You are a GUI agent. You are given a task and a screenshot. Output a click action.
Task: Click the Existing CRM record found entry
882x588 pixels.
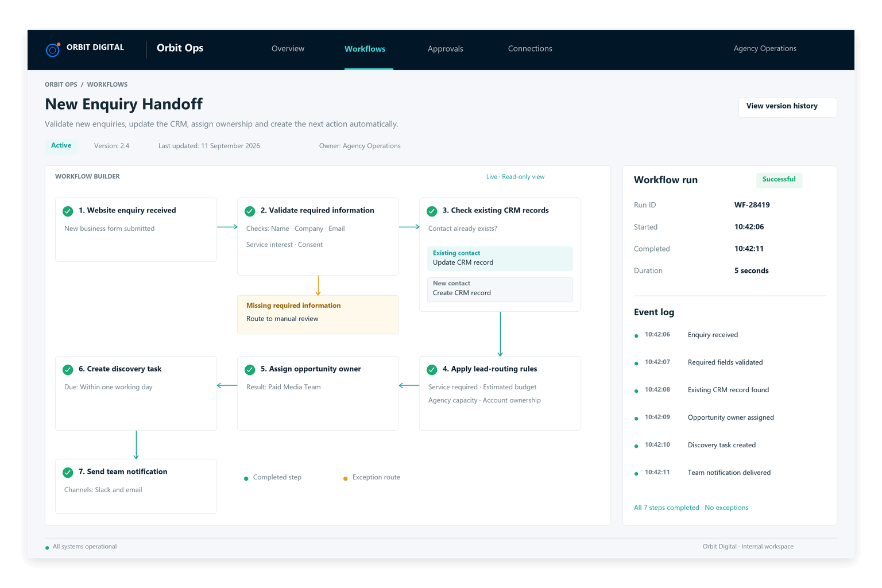(x=728, y=390)
